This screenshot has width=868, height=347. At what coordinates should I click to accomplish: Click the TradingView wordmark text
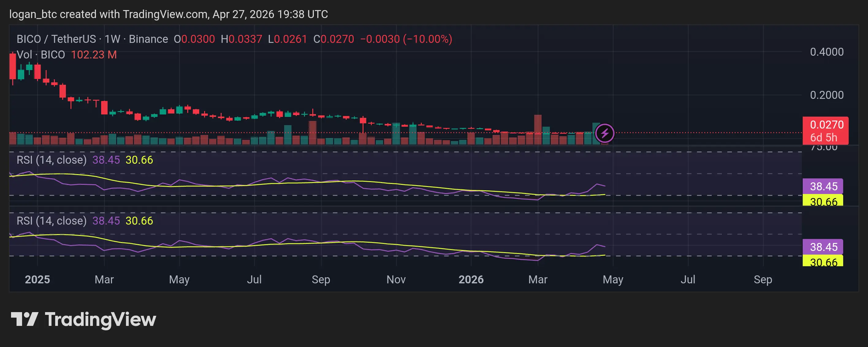click(101, 320)
